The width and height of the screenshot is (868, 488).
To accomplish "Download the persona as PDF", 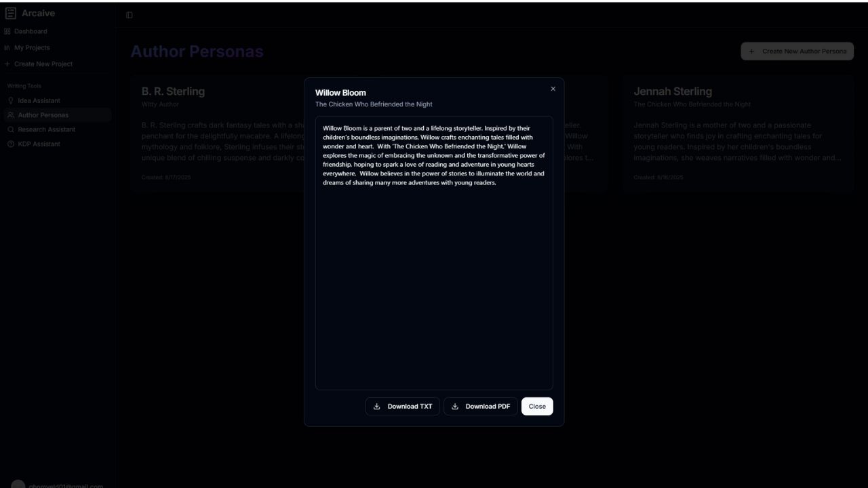I will coord(481,406).
